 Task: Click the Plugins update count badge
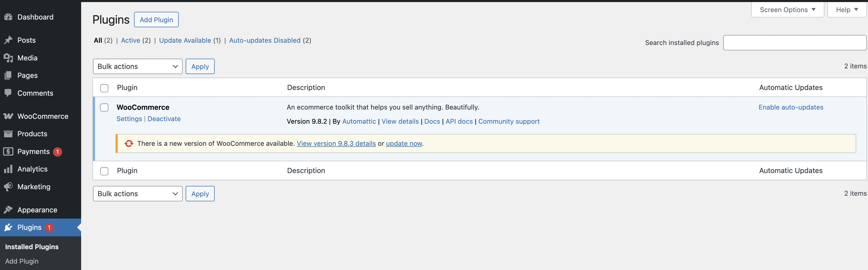[49, 228]
